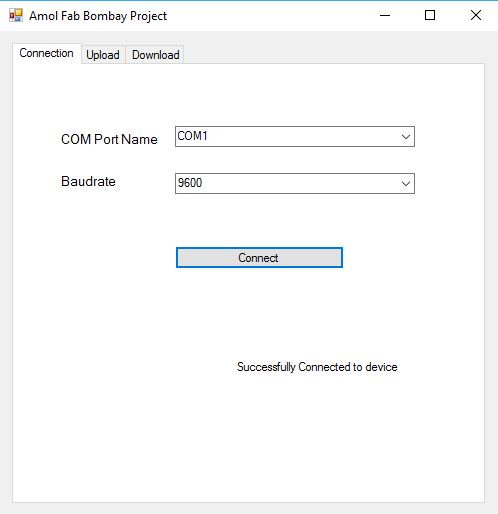This screenshot has height=514, width=498.
Task: Click blank panel area between Connect and status message
Action: tap(259, 313)
